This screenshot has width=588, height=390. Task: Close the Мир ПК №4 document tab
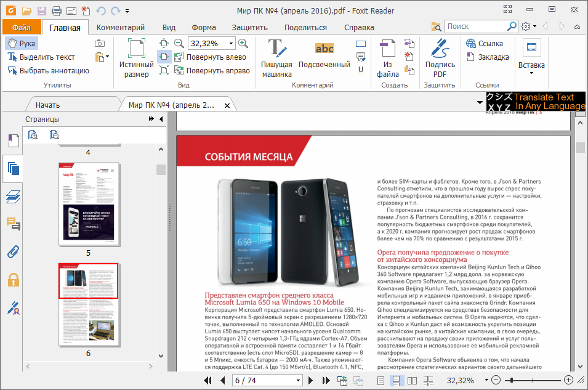pyautogui.click(x=227, y=106)
